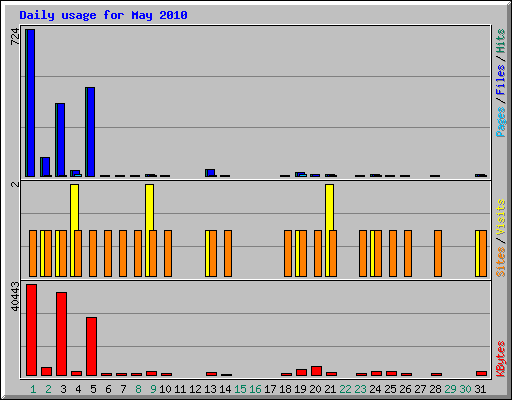
Task: Click the 'Hits' legend label
Action: tap(500, 41)
